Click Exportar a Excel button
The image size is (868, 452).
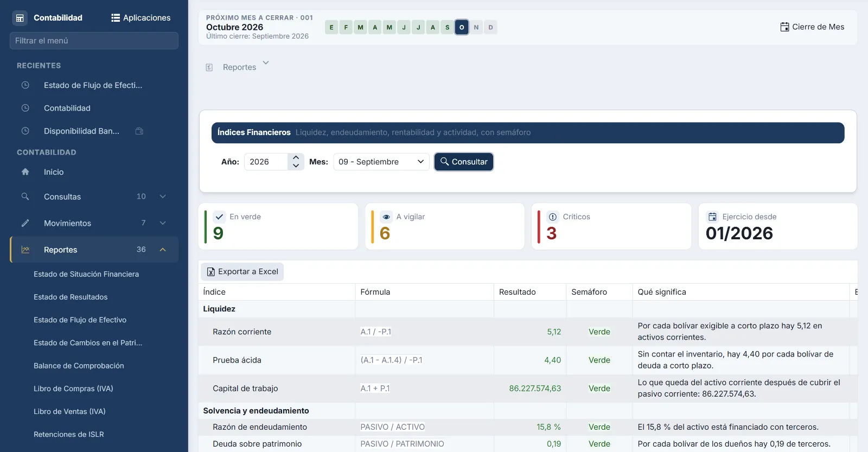[x=242, y=272]
